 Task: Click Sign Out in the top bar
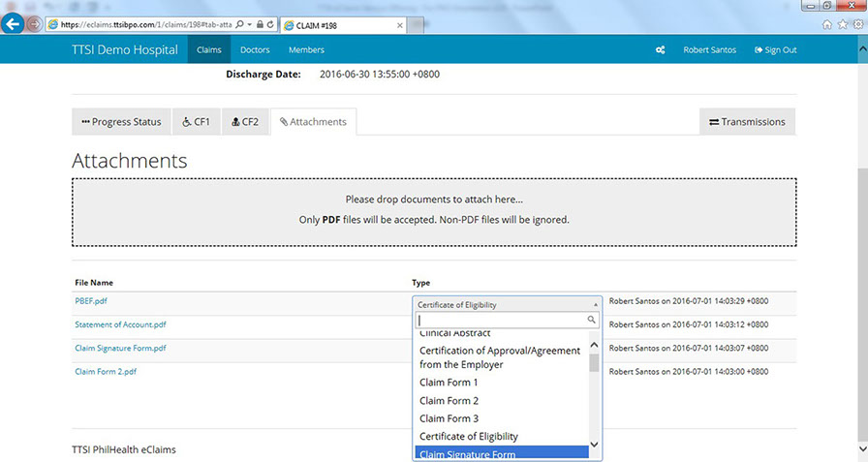coord(775,50)
